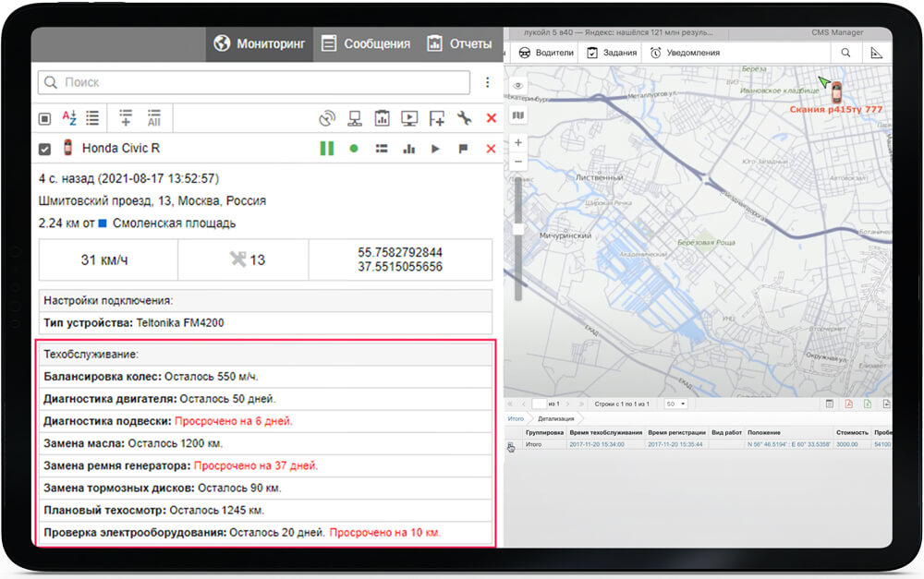The width and height of the screenshot is (924, 579).
Task: Toggle map visibility eye icon
Action: pos(518,86)
